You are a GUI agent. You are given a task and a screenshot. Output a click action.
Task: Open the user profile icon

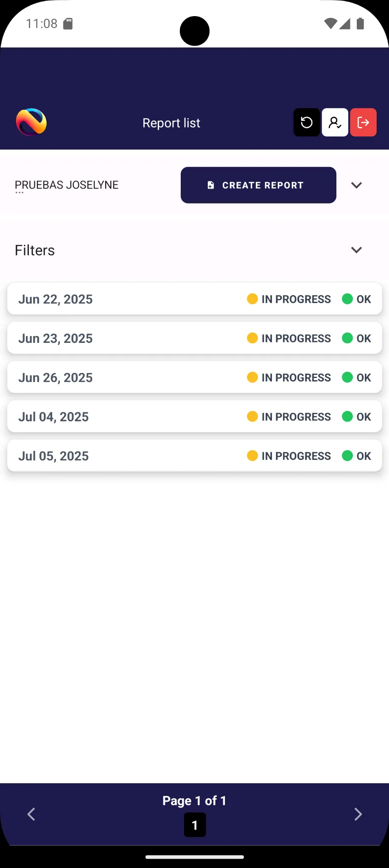pos(335,122)
